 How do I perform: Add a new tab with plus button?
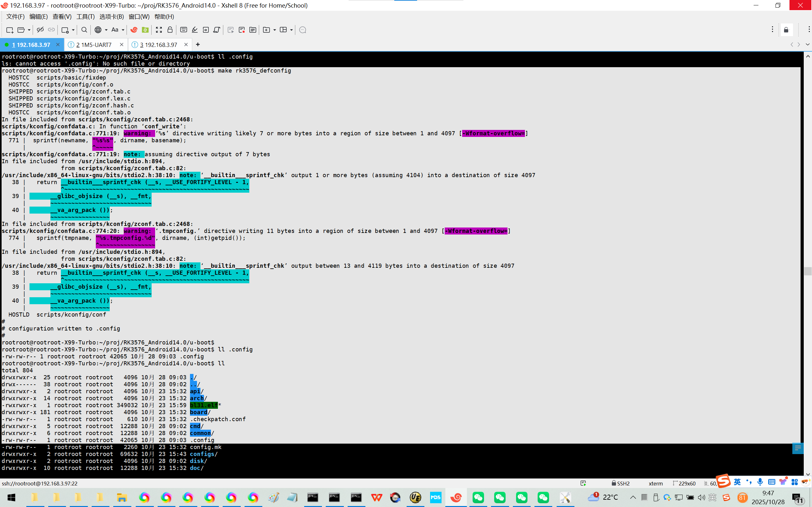coord(198,45)
